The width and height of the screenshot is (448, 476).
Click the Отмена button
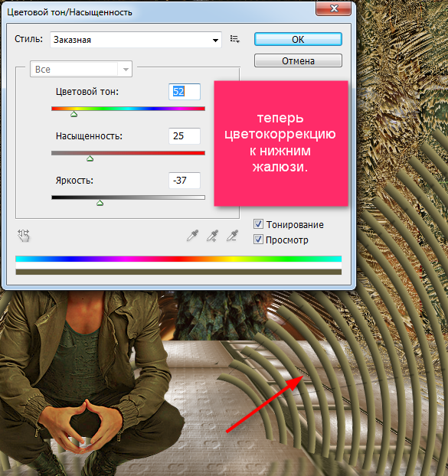pos(298,60)
